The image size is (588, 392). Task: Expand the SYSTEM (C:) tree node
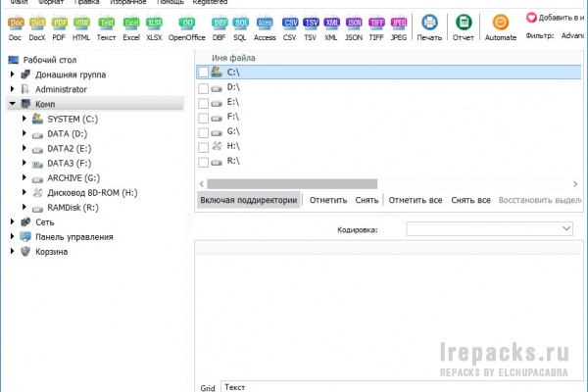24,119
